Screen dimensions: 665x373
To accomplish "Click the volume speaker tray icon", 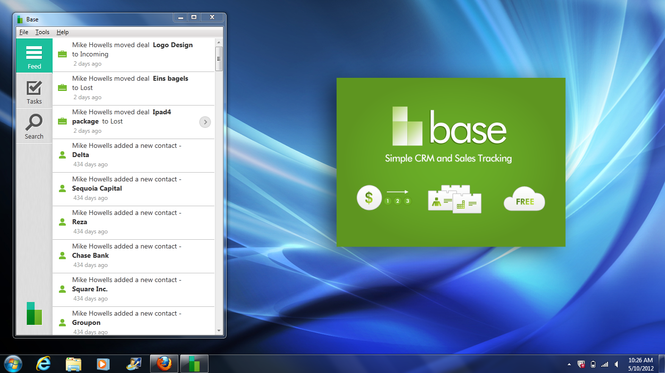I will click(617, 365).
